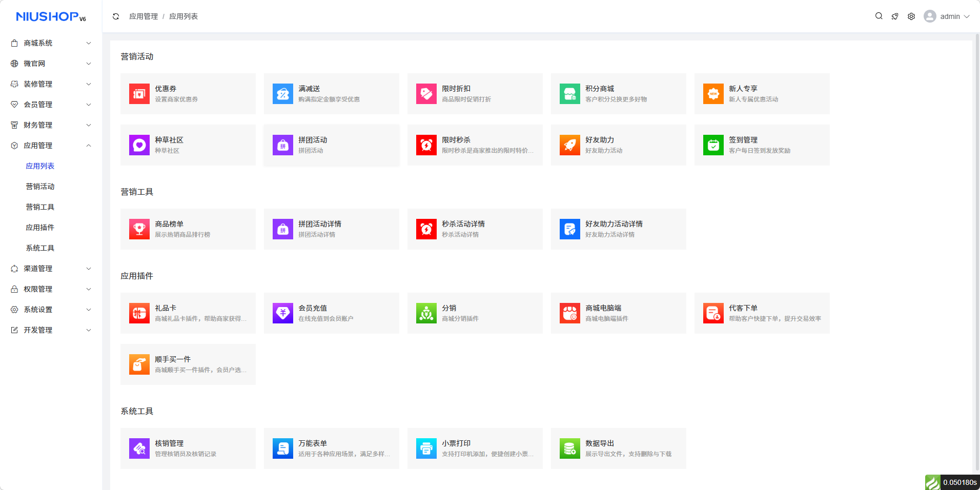Click the 系统工具 section heading
Screen dimensions: 980x490
pos(137,411)
